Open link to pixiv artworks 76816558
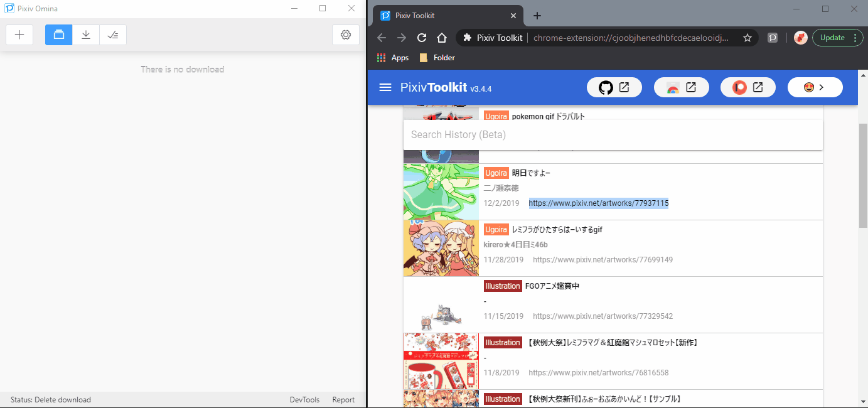 (x=599, y=373)
